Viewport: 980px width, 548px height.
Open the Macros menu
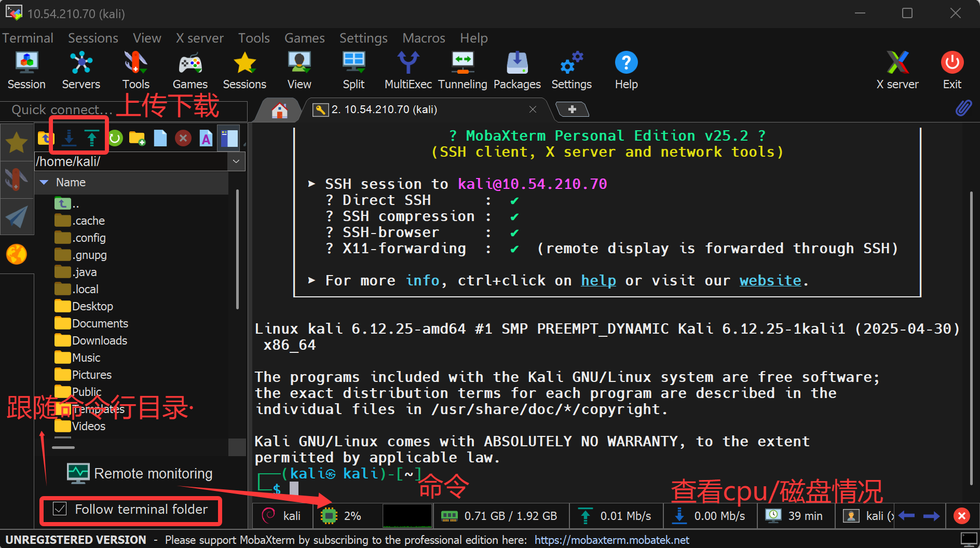(424, 37)
